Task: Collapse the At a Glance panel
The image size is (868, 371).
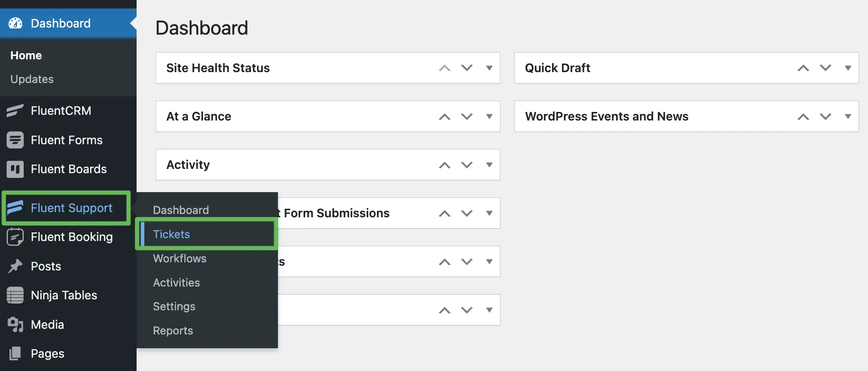Action: 489,116
